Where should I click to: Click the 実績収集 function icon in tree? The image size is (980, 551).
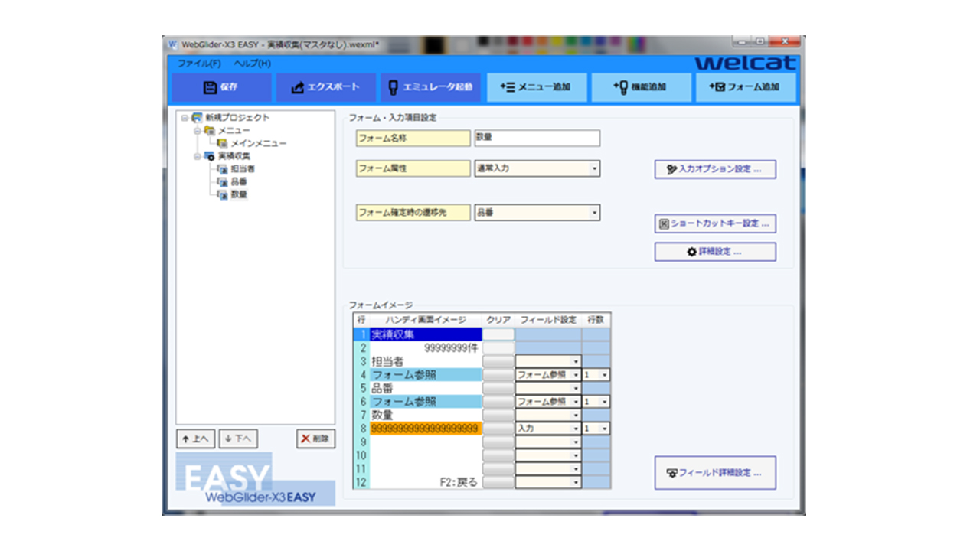click(x=209, y=156)
